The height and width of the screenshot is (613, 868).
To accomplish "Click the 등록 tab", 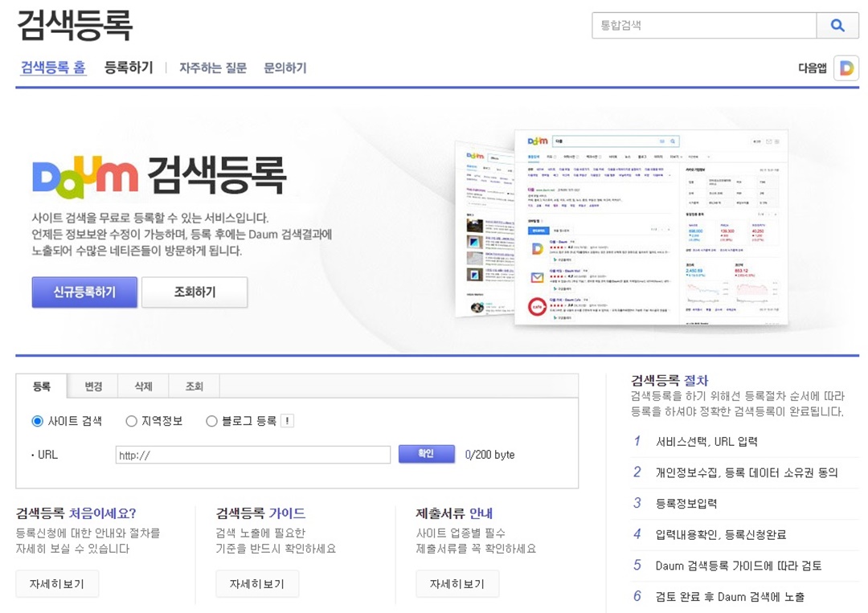I will (43, 386).
